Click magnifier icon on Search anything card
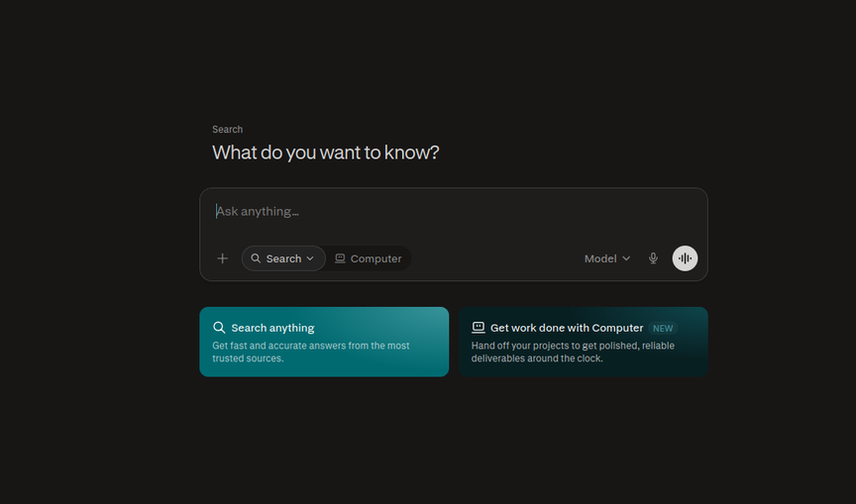Viewport: 856px width, 504px height. point(219,328)
